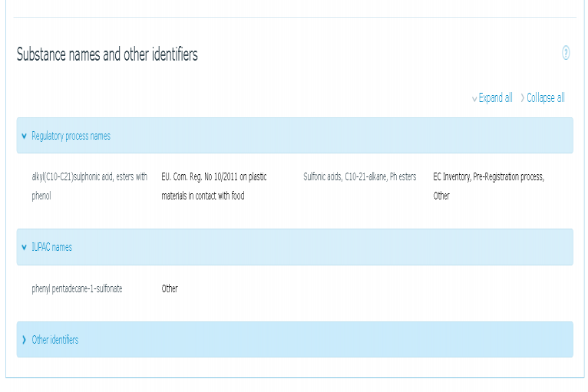
Task: Click materials in contact with food text
Action: click(203, 196)
